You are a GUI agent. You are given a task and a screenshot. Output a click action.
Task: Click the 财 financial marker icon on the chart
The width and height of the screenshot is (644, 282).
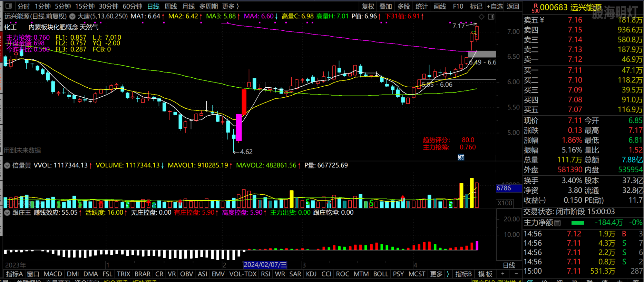(461, 157)
